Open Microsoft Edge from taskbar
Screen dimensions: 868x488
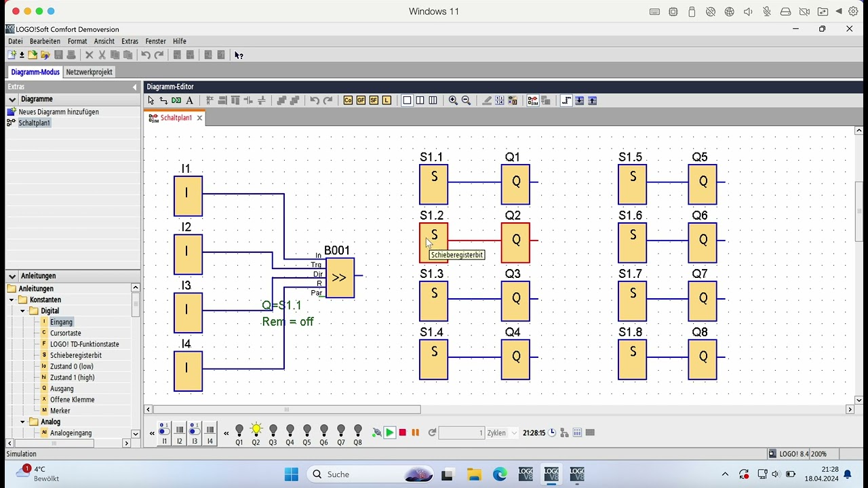coord(500,474)
